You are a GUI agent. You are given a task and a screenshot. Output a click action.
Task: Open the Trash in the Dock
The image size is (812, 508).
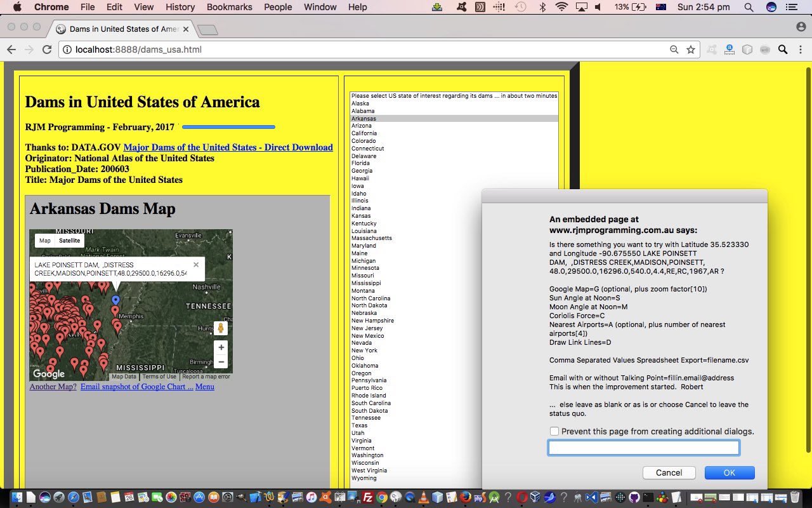click(x=795, y=498)
